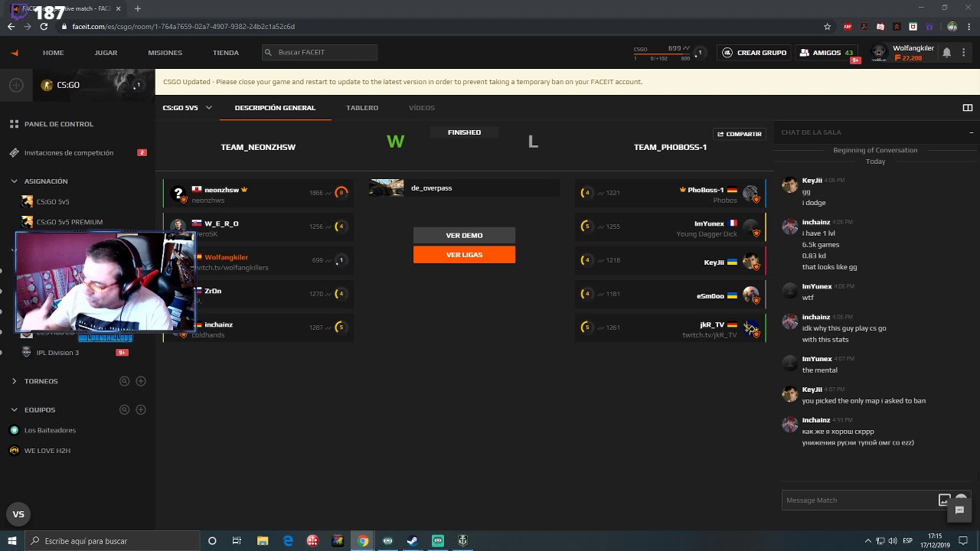Focus the Buscar FACEIT search field
This screenshot has width=980, height=551.
click(x=320, y=53)
